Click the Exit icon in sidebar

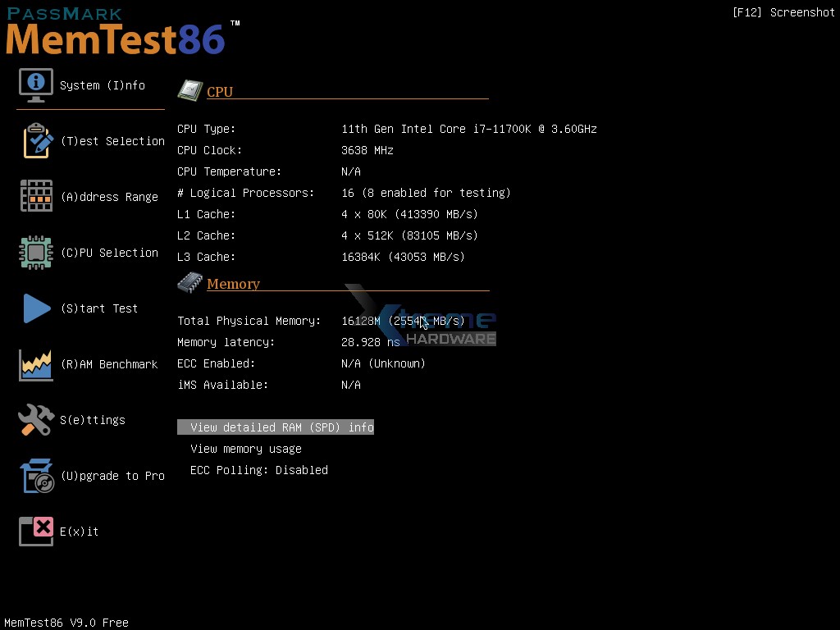click(x=35, y=531)
